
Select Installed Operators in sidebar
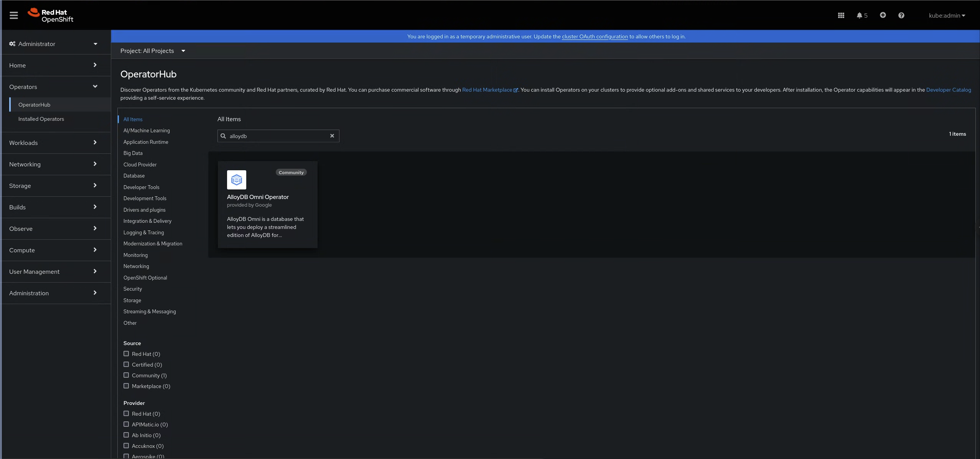click(41, 119)
